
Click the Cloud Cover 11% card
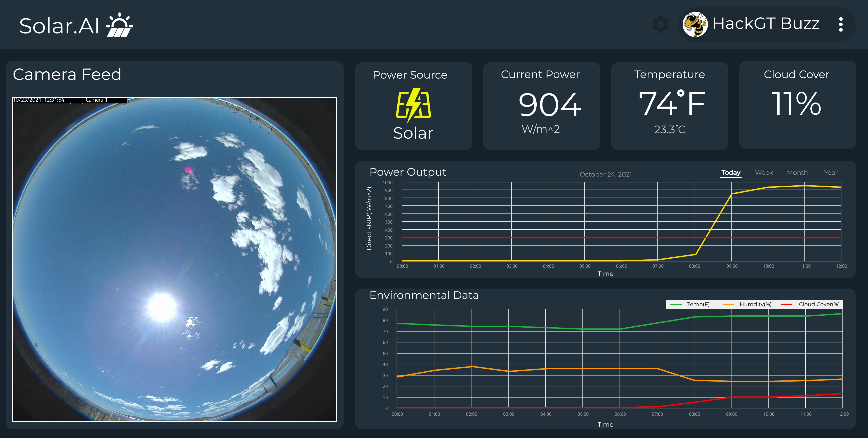(x=797, y=105)
